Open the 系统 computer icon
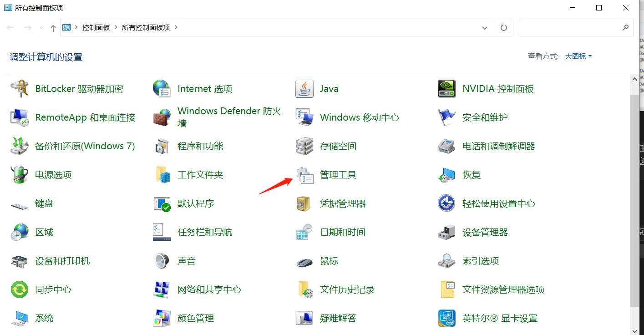 pos(20,318)
